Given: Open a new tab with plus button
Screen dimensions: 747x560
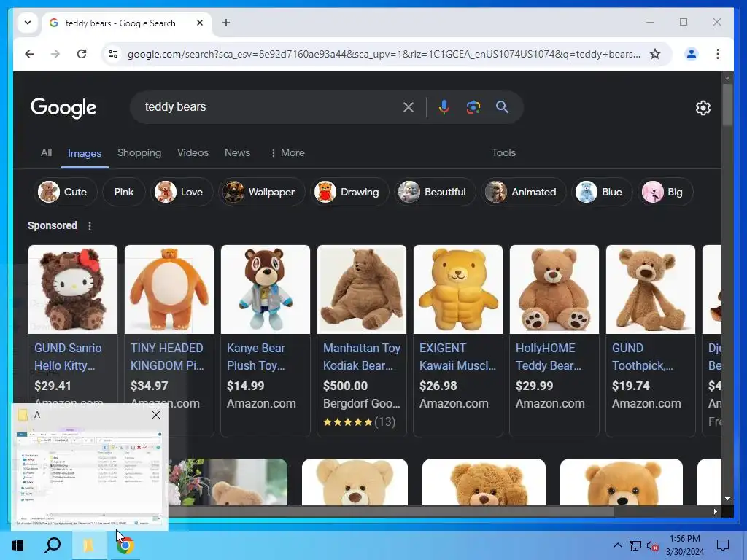Looking at the screenshot, I should 226,23.
